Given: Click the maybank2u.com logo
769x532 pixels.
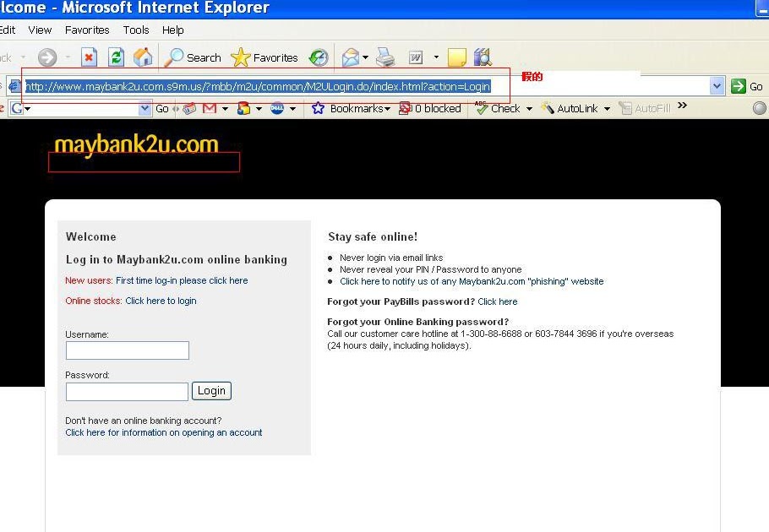Looking at the screenshot, I should click(136, 145).
